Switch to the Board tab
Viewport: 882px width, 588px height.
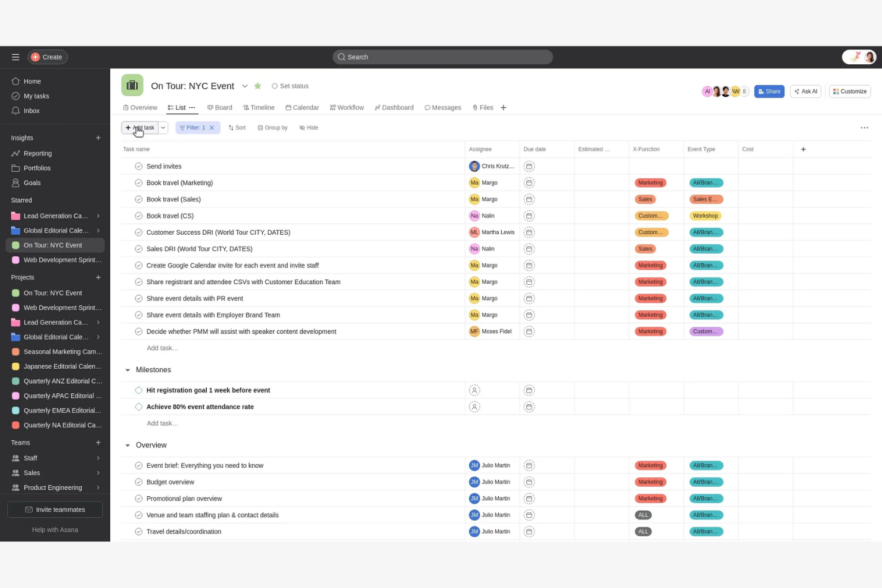point(220,107)
